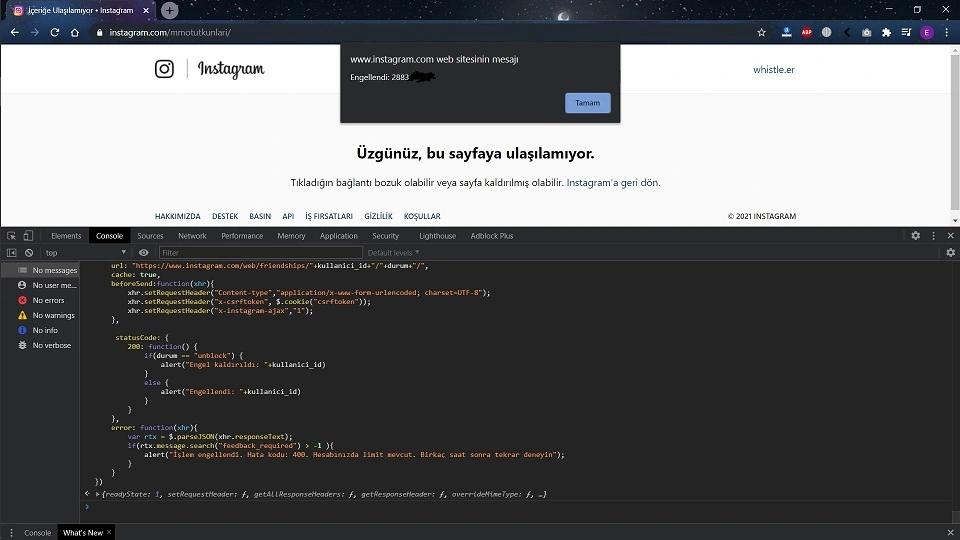960x540 pixels.
Task: Click the Instagram wordmark logo
Action: [231, 69]
